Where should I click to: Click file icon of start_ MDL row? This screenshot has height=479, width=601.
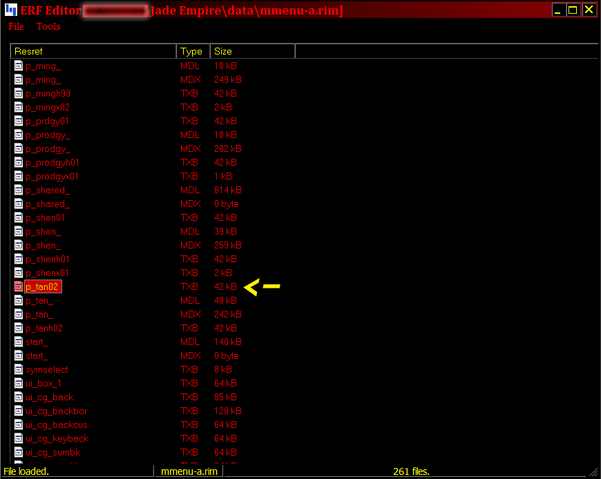click(18, 342)
